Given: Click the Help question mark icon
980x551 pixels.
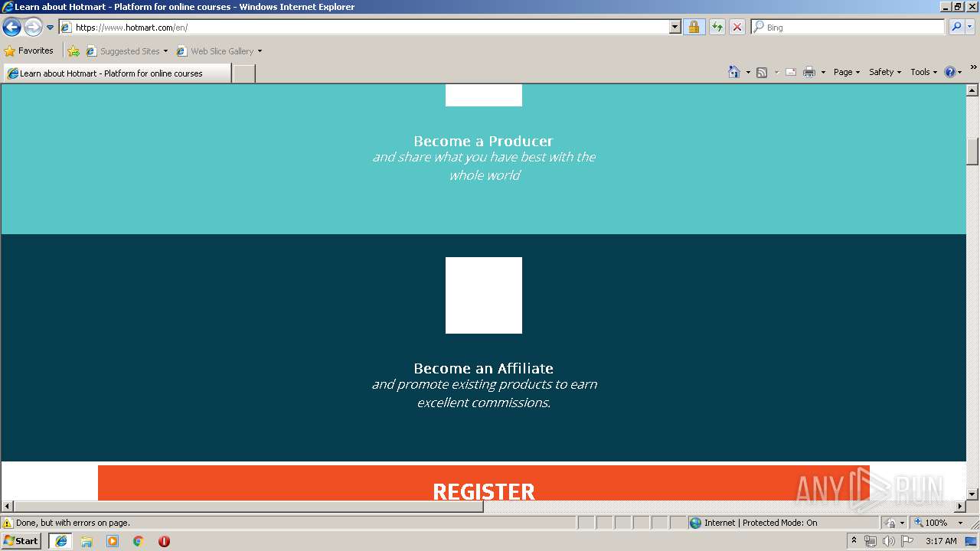Looking at the screenshot, I should 950,72.
